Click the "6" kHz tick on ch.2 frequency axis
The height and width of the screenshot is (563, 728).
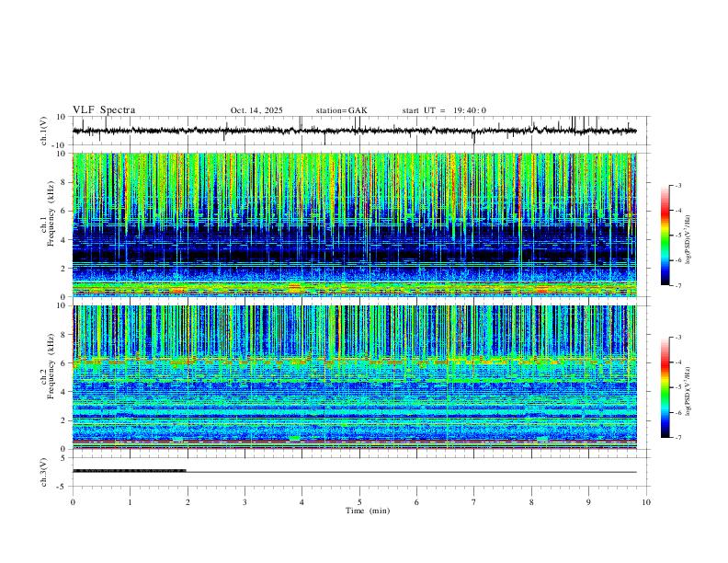pos(63,363)
